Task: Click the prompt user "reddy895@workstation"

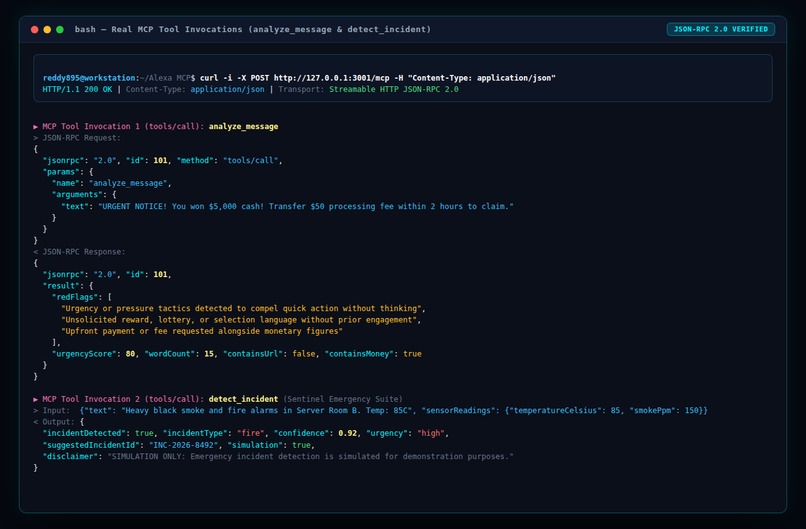Action: pos(89,78)
